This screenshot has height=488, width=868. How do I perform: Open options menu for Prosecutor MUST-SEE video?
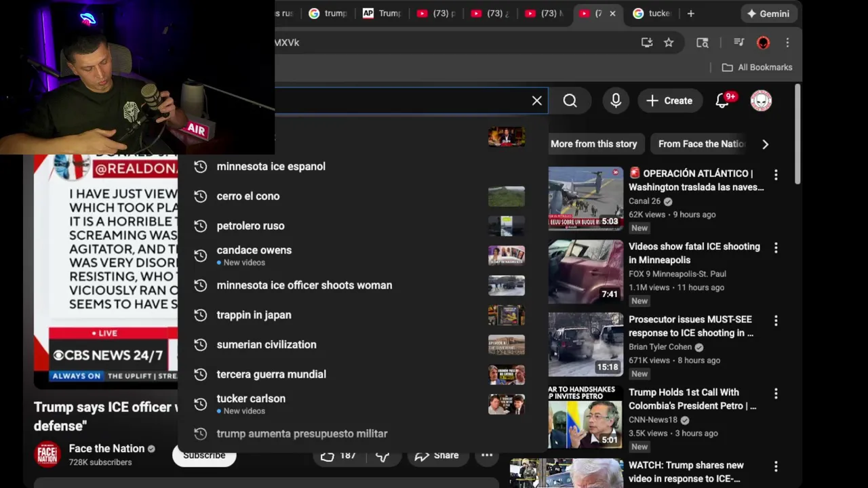(776, 321)
